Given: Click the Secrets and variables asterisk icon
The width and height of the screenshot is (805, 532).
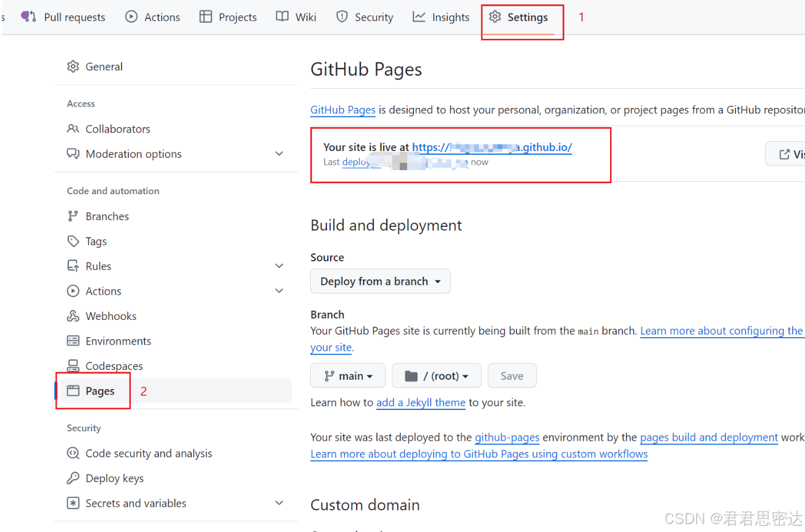Looking at the screenshot, I should [73, 503].
